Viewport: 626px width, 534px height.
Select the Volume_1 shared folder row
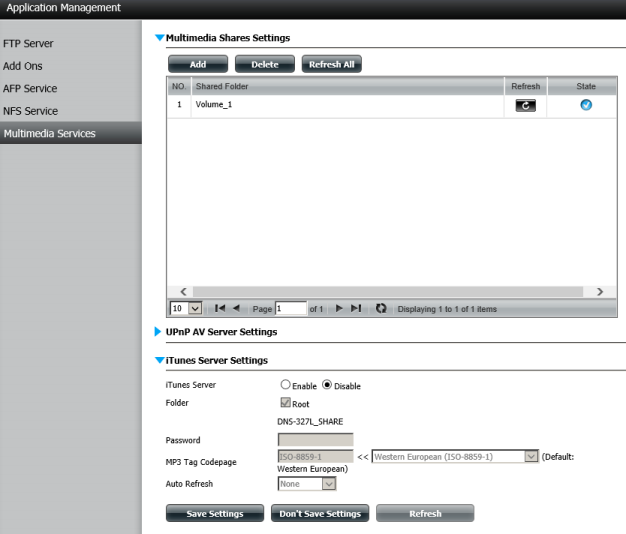click(392, 105)
